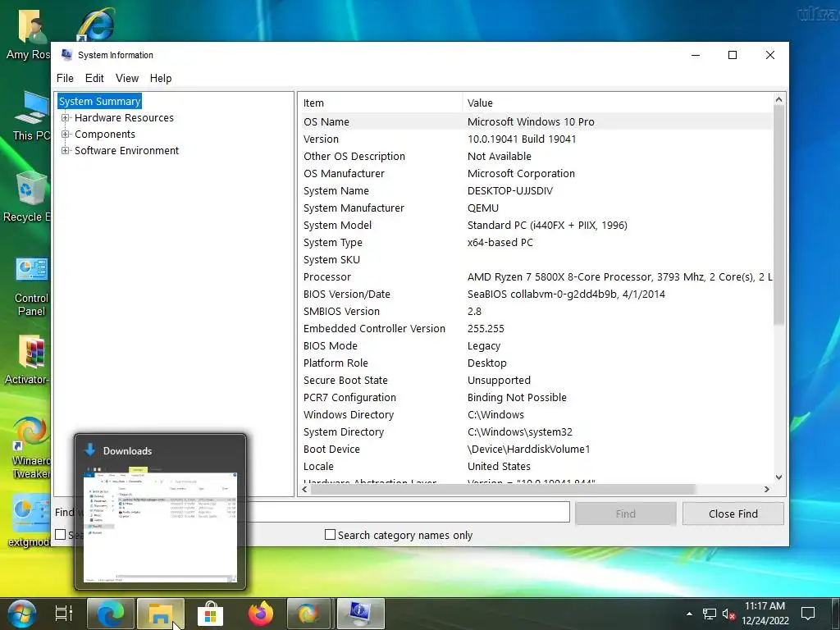Click the System Information title bar icon
The width and height of the screenshot is (840, 630).
pos(66,55)
